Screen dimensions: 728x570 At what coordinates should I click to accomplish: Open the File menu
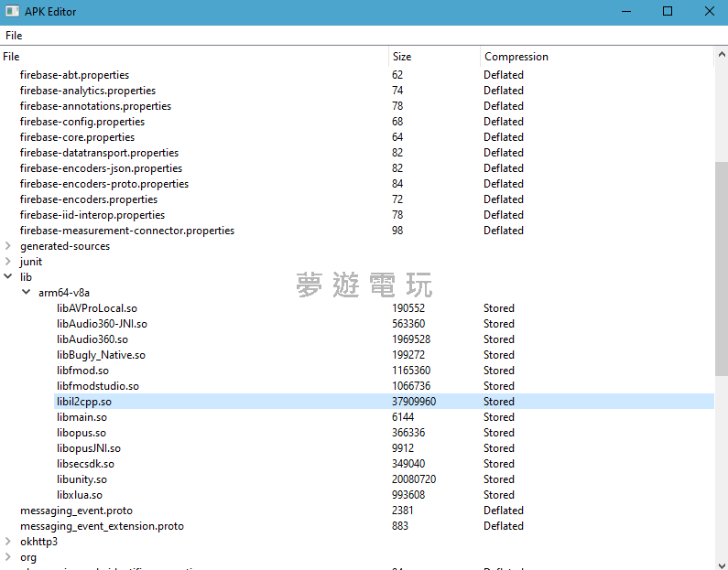(x=14, y=36)
